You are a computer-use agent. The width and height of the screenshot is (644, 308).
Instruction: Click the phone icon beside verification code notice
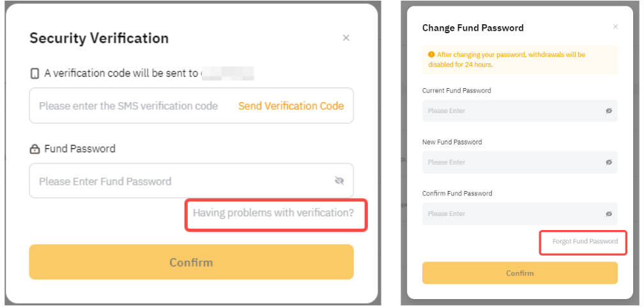point(34,73)
